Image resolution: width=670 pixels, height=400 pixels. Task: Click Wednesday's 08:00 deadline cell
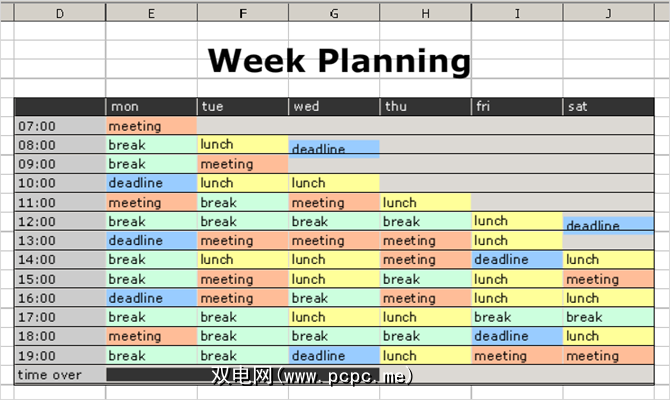334,149
